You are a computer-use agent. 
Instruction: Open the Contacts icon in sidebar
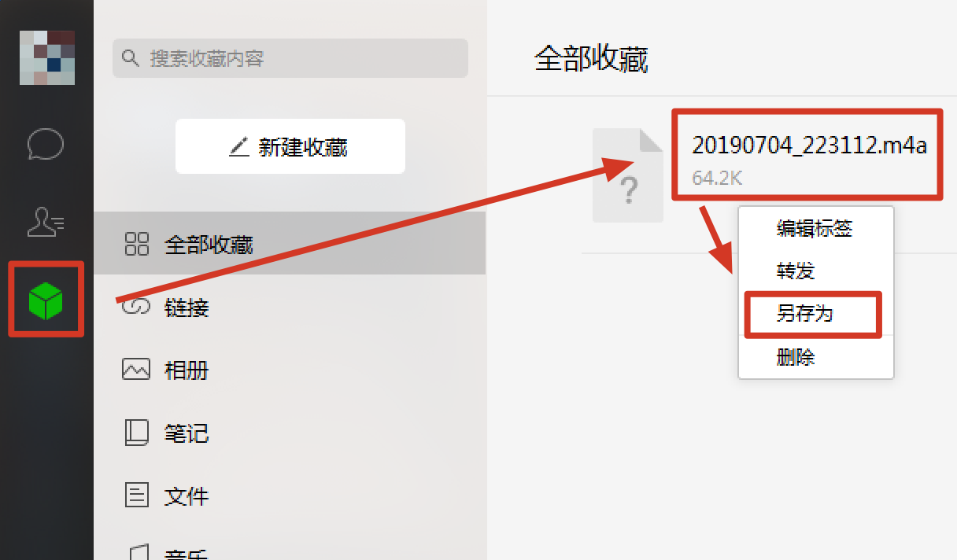(x=46, y=223)
